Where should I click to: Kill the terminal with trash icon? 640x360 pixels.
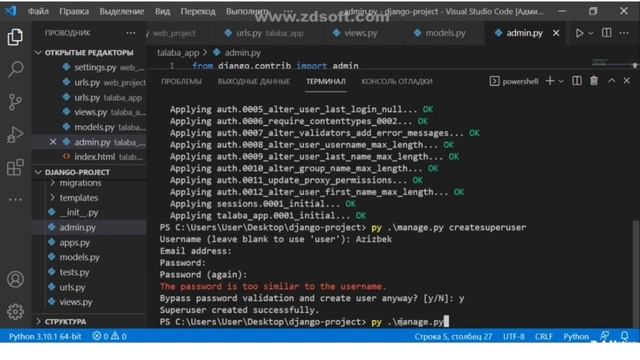(x=594, y=81)
